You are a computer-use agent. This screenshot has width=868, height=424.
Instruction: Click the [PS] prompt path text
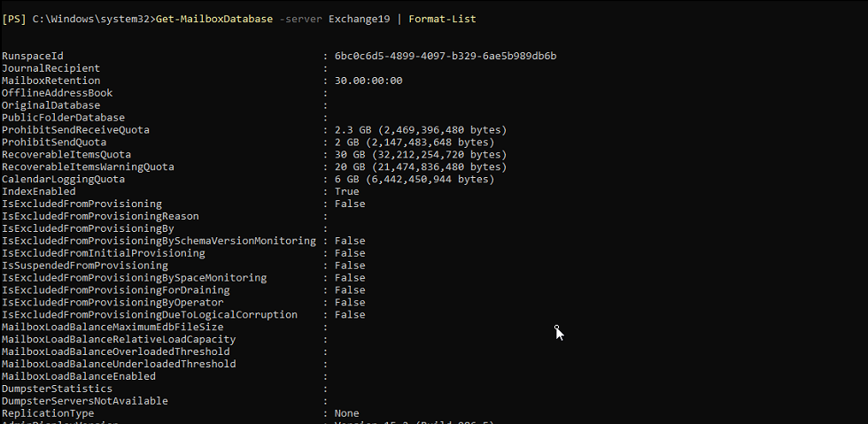[77, 19]
